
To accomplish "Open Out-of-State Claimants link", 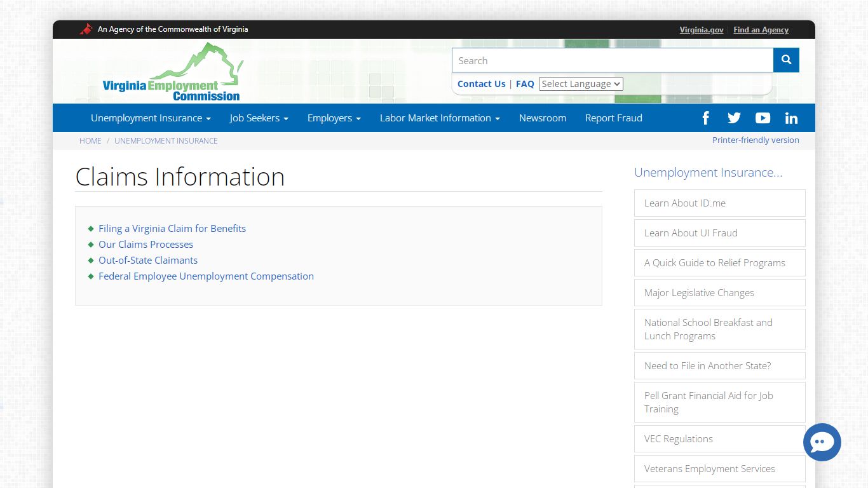I will coord(148,261).
